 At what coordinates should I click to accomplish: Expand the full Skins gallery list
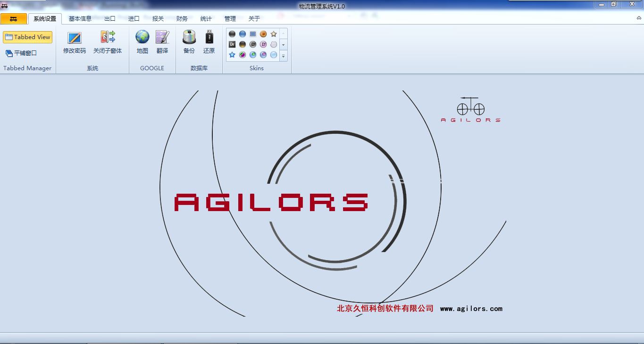point(283,56)
